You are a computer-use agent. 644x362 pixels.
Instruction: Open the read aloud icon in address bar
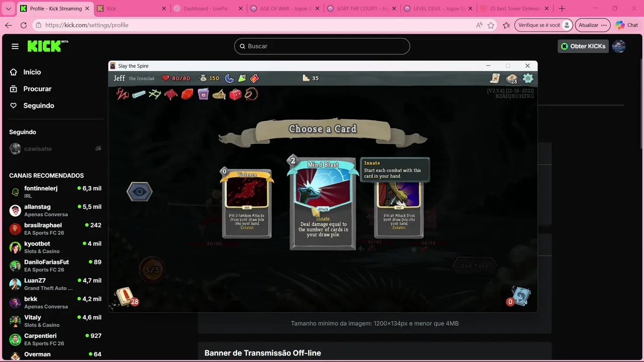pyautogui.click(x=478, y=25)
